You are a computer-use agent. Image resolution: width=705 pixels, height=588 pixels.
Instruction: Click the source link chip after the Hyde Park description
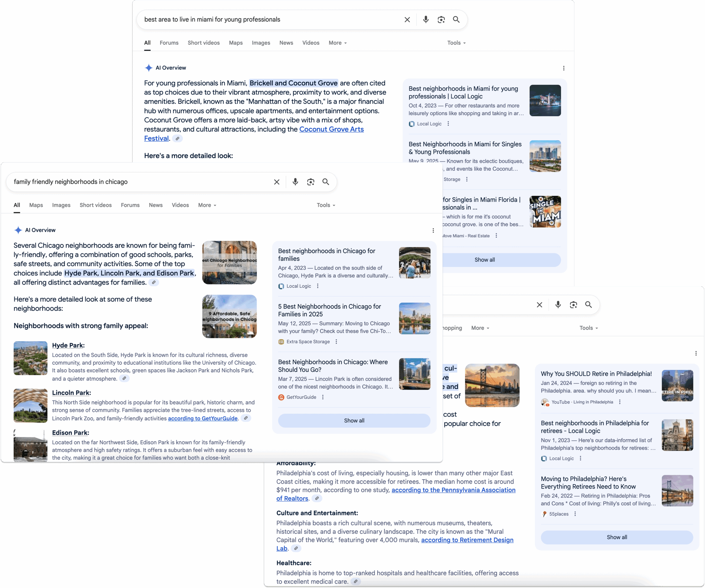click(x=124, y=379)
